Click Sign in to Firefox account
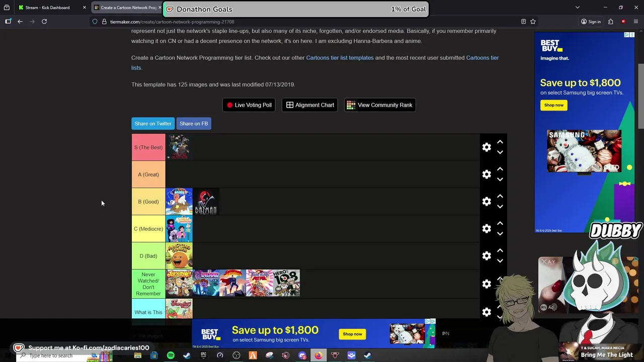This screenshot has height=362, width=644. point(591,22)
